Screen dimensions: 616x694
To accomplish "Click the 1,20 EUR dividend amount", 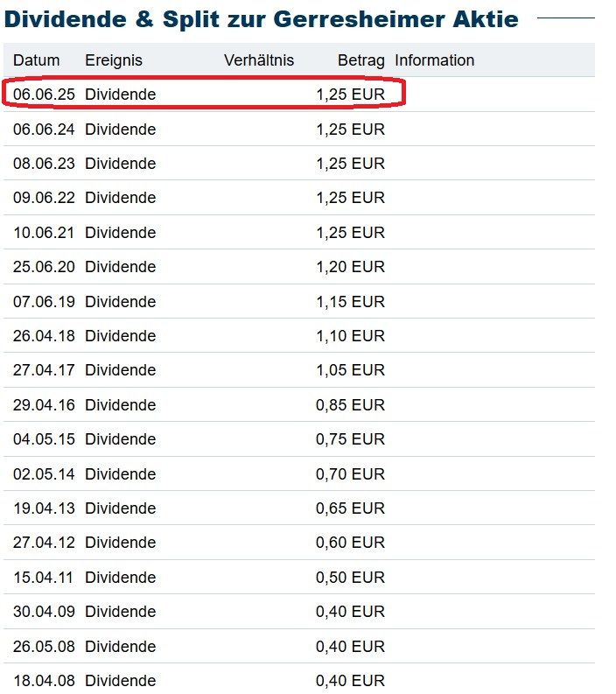I will click(350, 267).
